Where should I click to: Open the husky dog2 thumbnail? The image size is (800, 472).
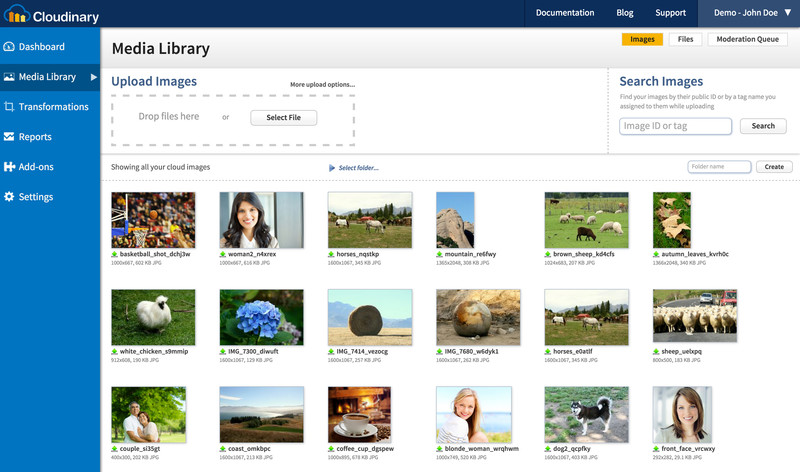pyautogui.click(x=586, y=414)
